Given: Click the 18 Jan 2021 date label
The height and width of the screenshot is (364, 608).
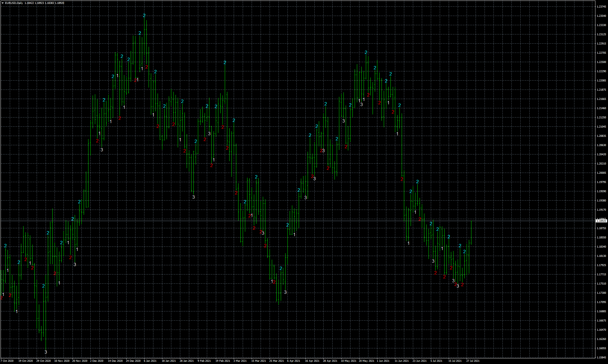Looking at the screenshot, I should pyautogui.click(x=169, y=361).
